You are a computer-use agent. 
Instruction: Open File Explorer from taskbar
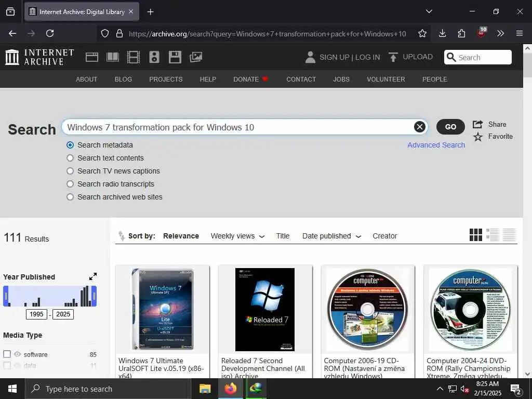[x=205, y=389]
